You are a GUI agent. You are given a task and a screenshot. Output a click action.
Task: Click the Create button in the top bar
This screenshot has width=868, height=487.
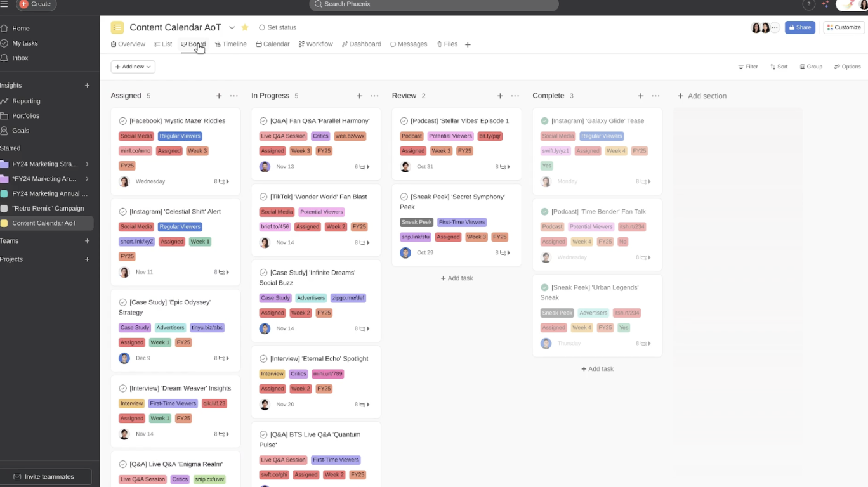point(36,4)
